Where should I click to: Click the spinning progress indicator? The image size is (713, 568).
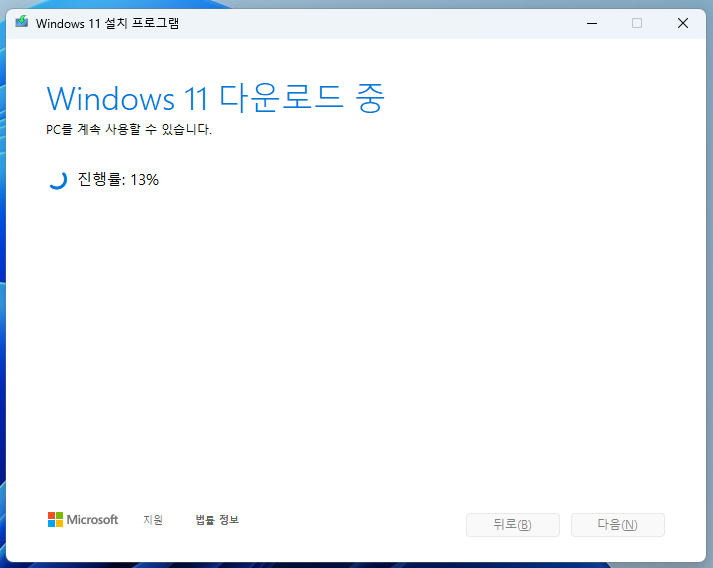tap(58, 180)
